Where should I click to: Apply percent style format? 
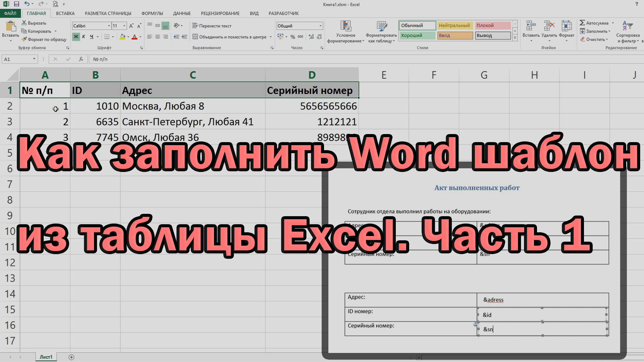(293, 37)
